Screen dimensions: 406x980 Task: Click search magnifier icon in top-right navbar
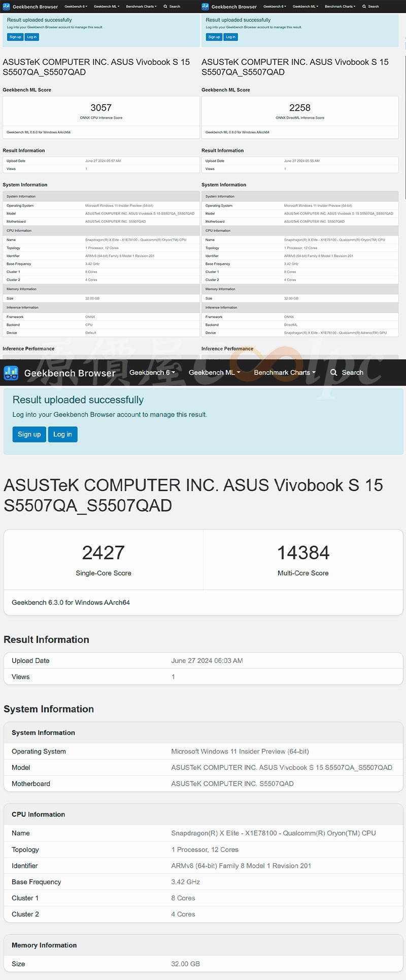tap(364, 7)
